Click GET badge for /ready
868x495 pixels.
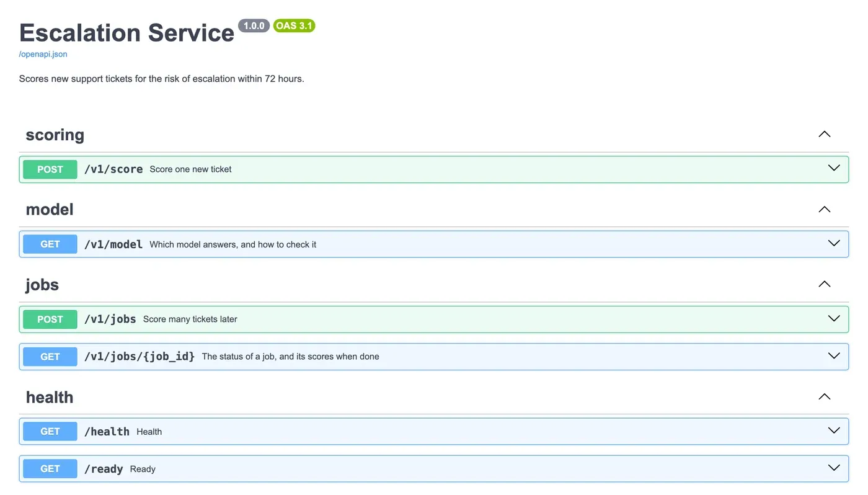pyautogui.click(x=50, y=469)
